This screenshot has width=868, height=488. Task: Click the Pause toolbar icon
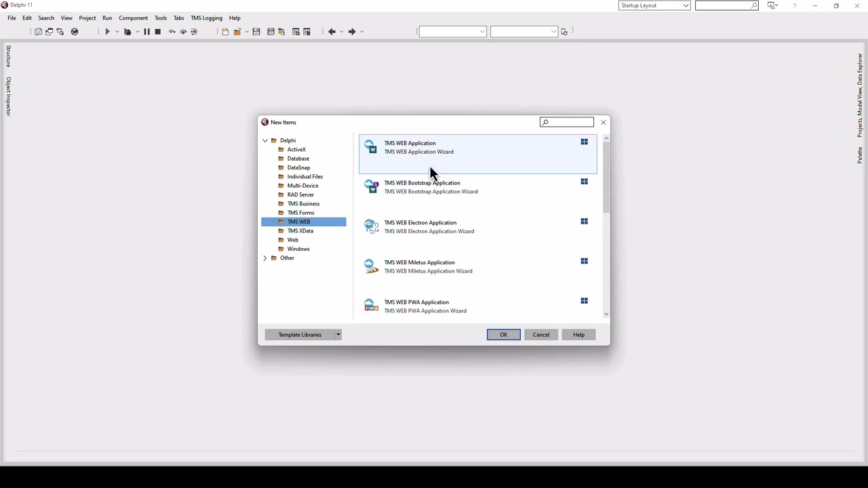(146, 32)
